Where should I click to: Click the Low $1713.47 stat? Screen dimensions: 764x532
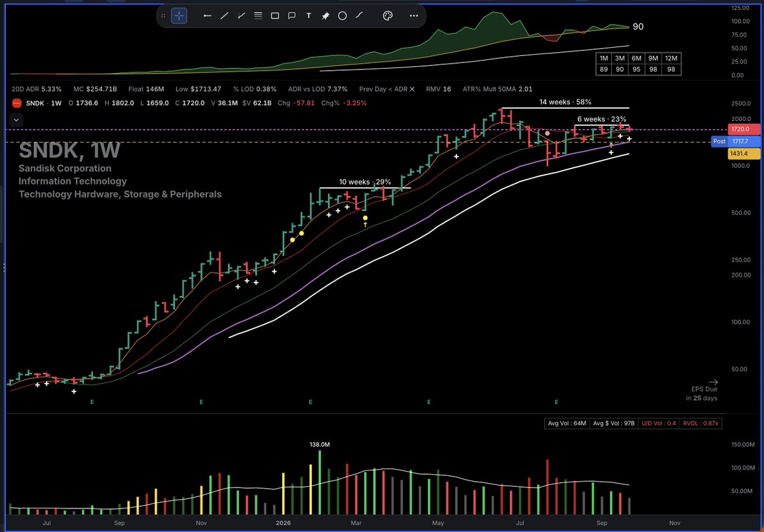tap(199, 89)
